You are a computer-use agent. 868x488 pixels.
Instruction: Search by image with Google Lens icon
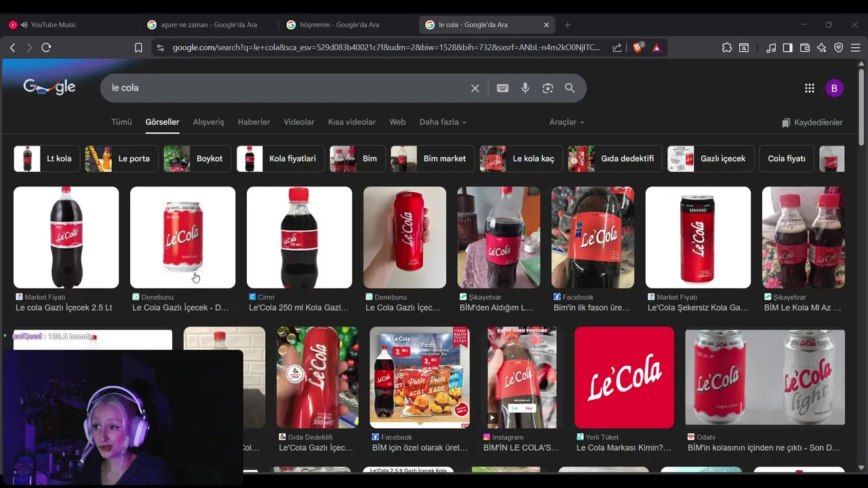[x=548, y=88]
